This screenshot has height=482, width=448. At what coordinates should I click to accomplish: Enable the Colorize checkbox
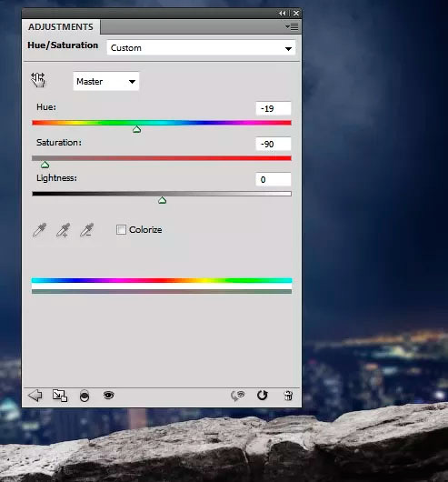(x=121, y=229)
